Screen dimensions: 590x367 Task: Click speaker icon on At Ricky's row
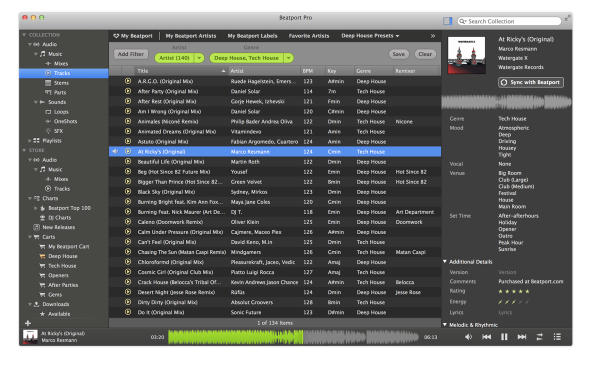pos(115,151)
